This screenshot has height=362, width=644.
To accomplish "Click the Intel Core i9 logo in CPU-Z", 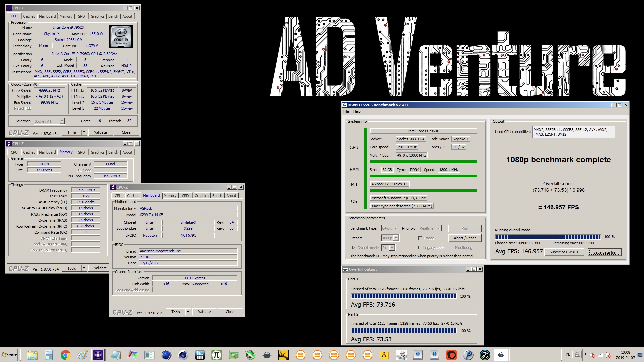I will [x=121, y=37].
